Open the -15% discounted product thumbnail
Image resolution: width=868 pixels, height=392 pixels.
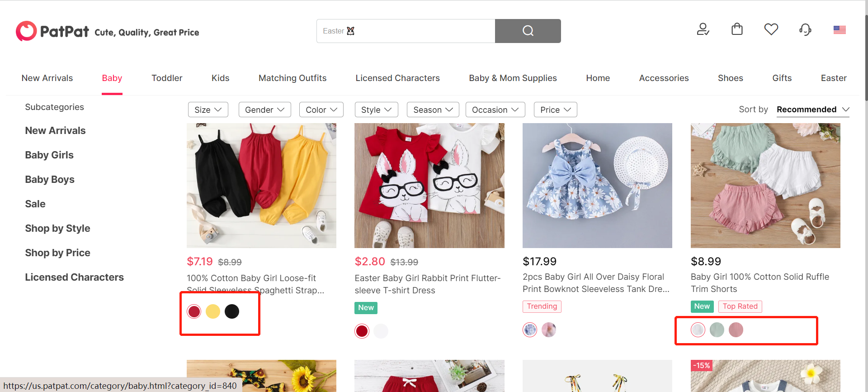pos(765,376)
